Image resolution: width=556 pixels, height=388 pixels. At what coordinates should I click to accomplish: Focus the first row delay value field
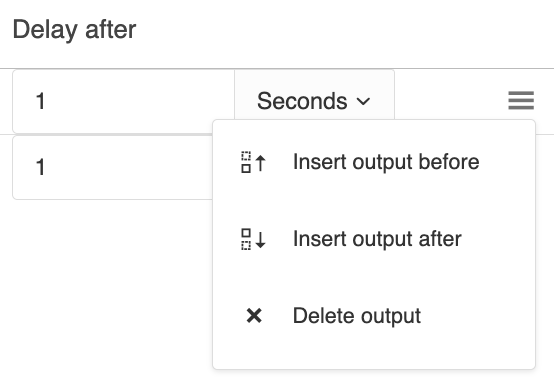tap(123, 101)
